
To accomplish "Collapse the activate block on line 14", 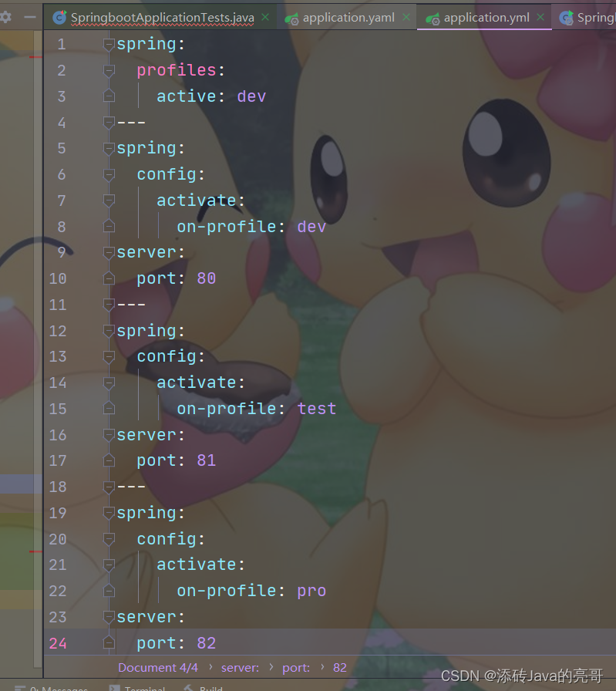I will click(109, 383).
